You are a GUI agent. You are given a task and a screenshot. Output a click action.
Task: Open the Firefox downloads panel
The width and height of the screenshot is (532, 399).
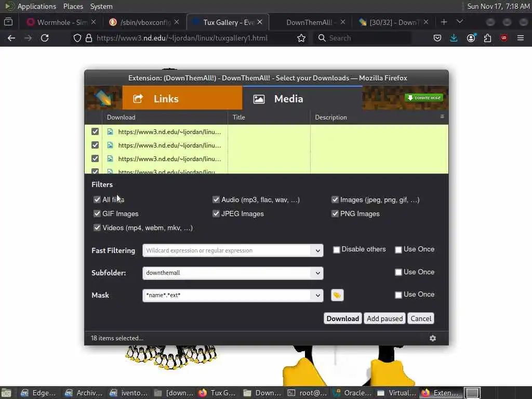(x=454, y=38)
